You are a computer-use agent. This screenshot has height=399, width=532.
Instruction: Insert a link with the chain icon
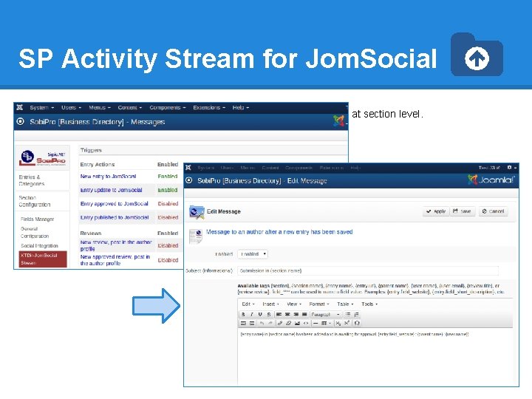click(x=280, y=323)
